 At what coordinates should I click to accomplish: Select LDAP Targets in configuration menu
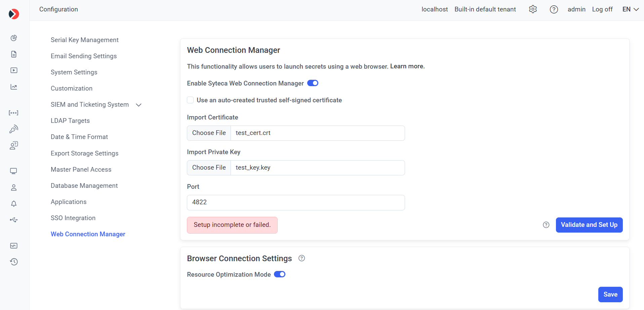70,121
